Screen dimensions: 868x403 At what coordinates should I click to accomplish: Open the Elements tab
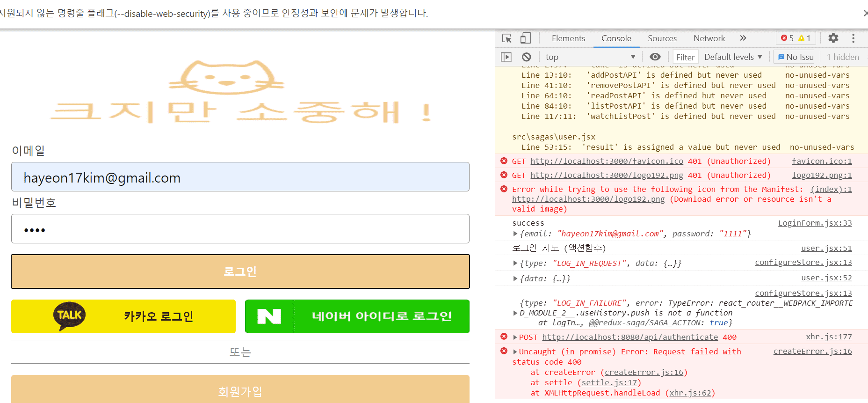568,38
